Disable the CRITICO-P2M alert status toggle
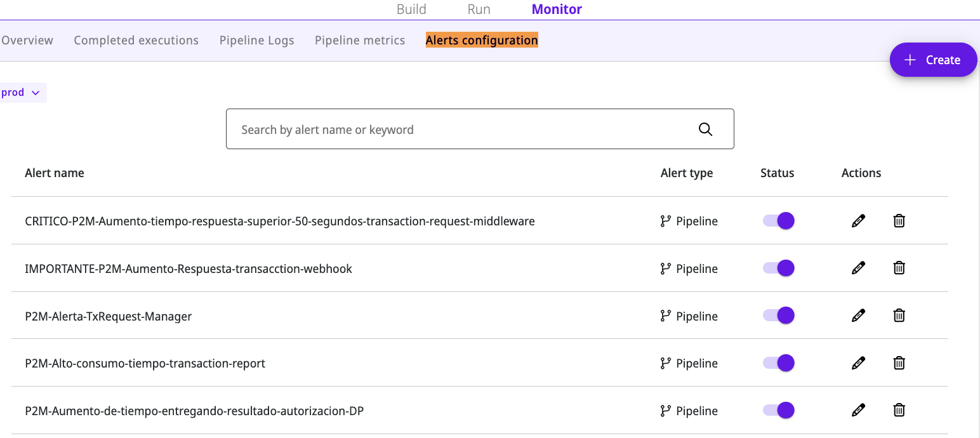Screen dimensions: 980x438 coord(779,221)
